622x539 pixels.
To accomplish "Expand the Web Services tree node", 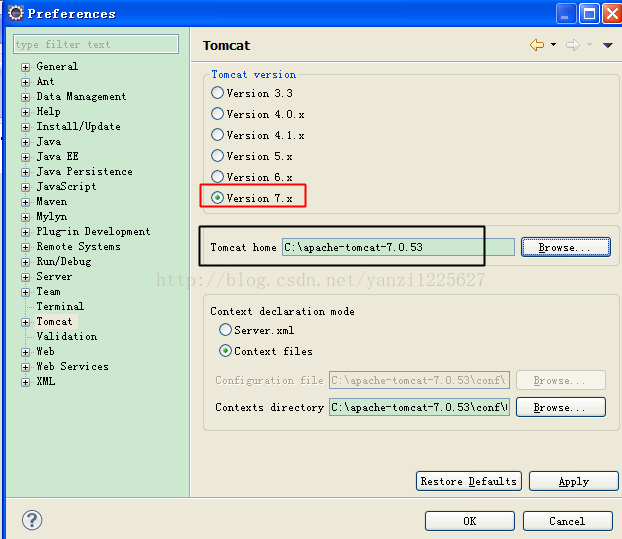I will tap(25, 367).
